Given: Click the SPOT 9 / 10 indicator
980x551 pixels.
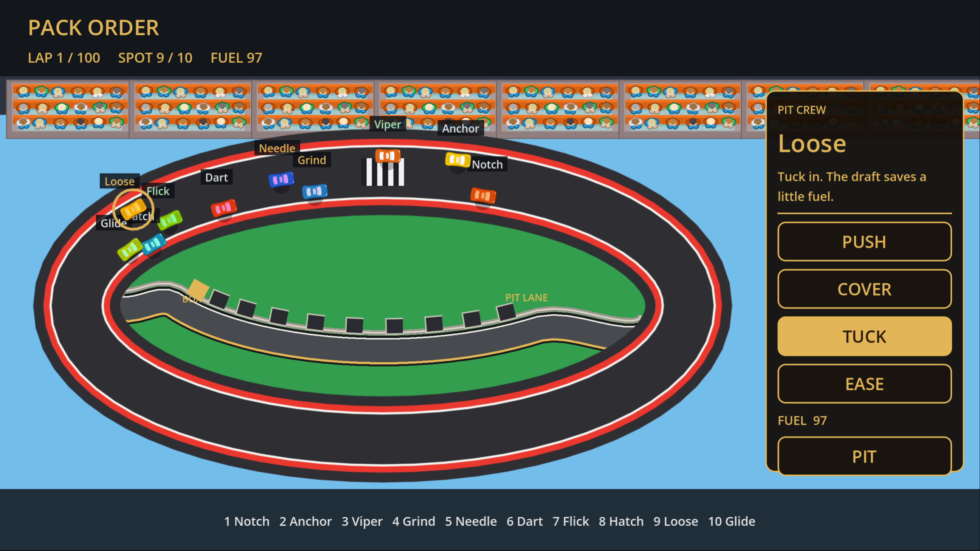Looking at the screenshot, I should pos(155,58).
